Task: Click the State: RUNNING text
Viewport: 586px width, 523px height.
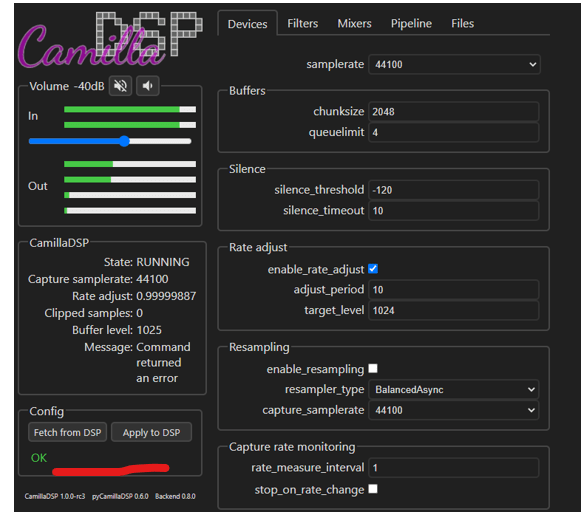Action: click(x=146, y=262)
